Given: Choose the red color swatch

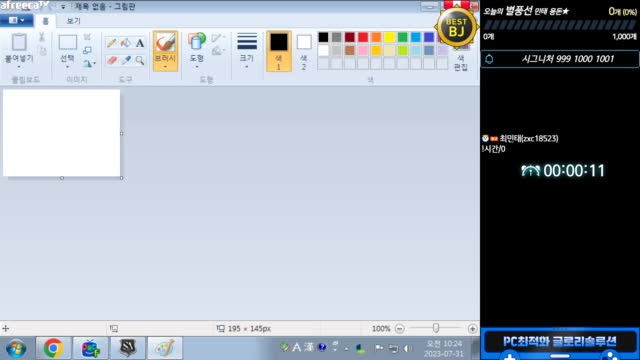Looking at the screenshot, I should click(x=363, y=37).
